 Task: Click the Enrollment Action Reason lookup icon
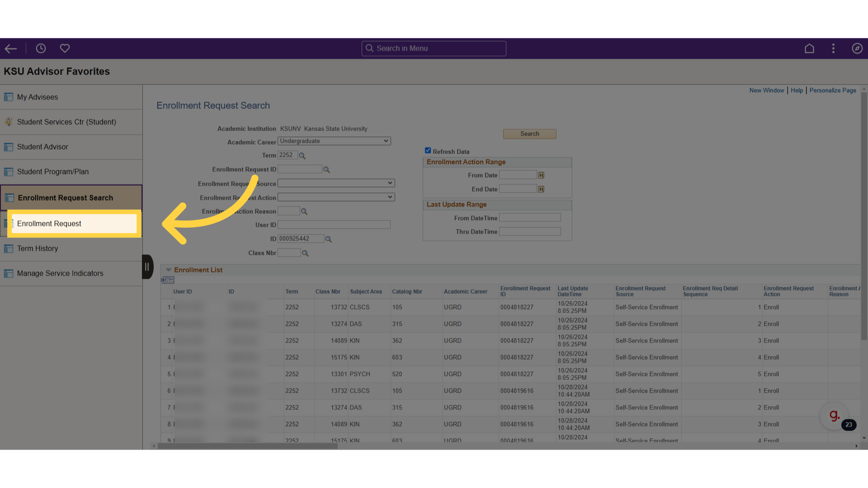pos(304,211)
